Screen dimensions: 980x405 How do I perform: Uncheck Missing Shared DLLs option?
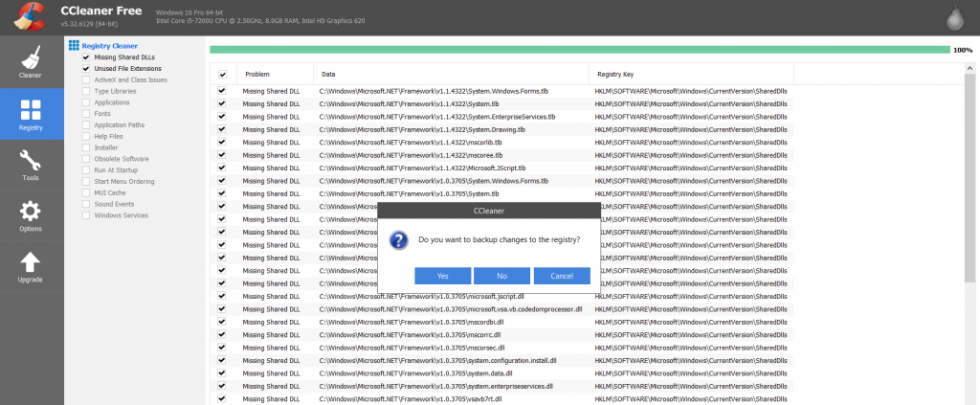point(86,57)
